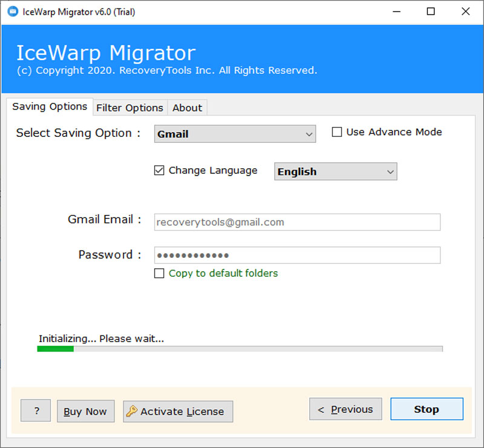Click the 'Password :' label
The image size is (484, 448).
coord(110,255)
